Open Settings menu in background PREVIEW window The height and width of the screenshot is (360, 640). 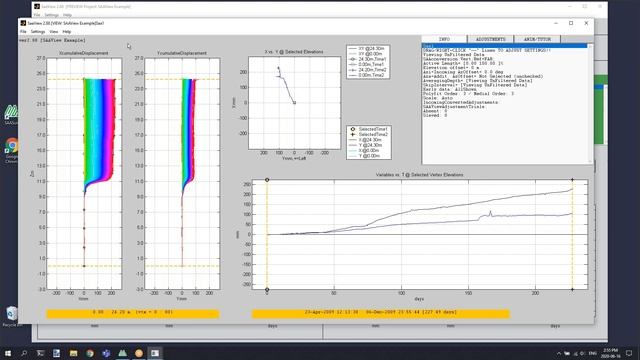52,15
